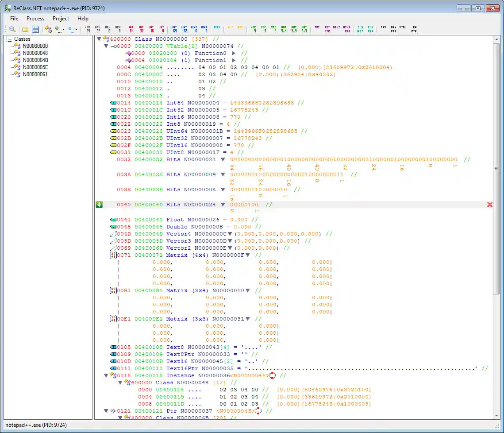Image resolution: width=504 pixels, height=433 pixels.
Task: Select the Vec 4 node type
Action: (x=254, y=29)
